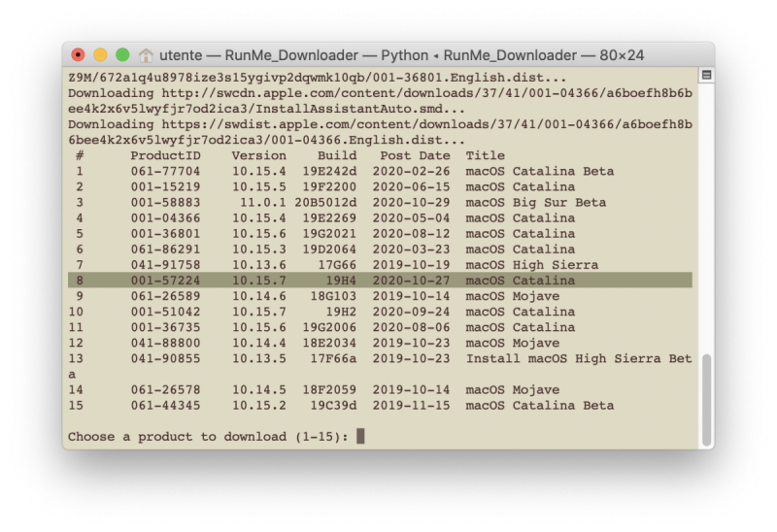Click the 'Title' column header
The height and width of the screenshot is (532, 777).
[x=485, y=155]
